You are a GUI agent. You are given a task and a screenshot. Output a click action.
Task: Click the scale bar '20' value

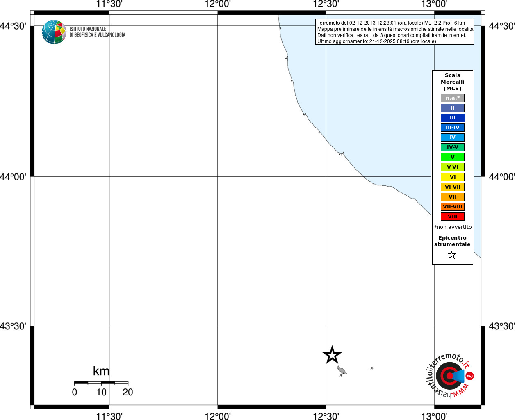128,392
